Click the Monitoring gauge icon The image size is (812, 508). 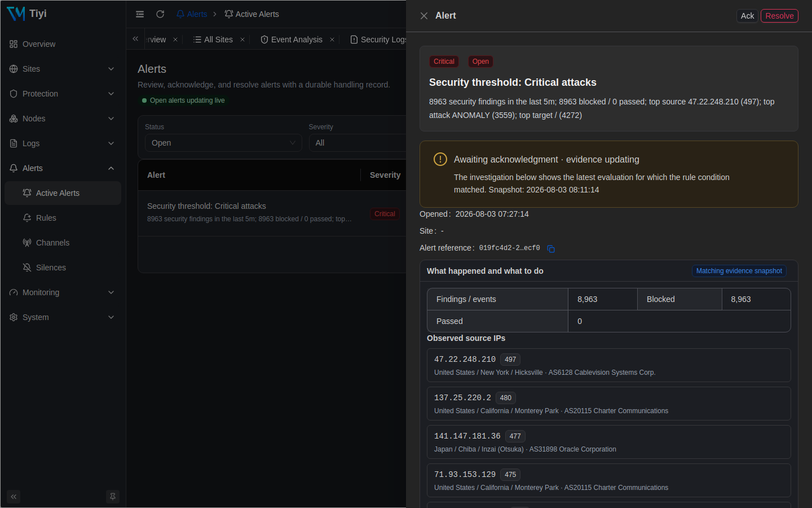click(x=14, y=292)
